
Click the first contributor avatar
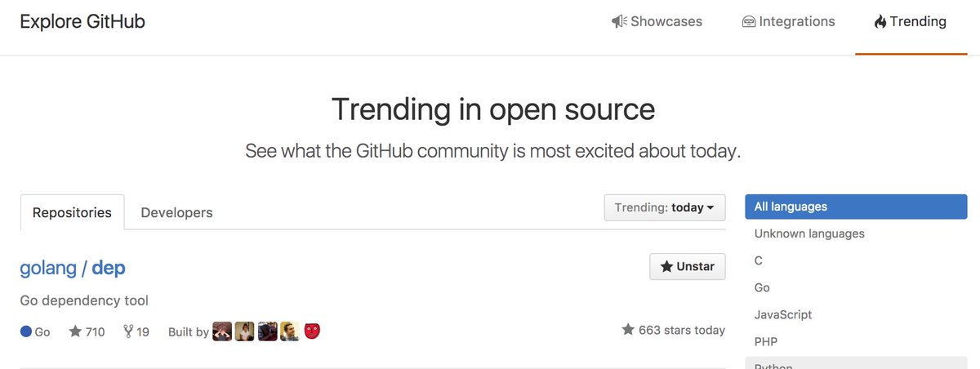[221, 331]
